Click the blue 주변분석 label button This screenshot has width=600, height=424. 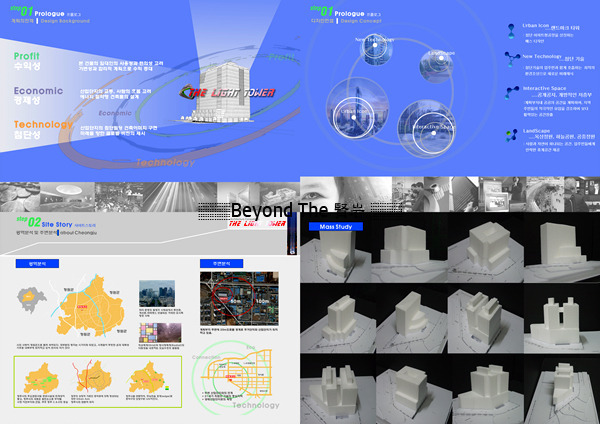tap(221, 264)
